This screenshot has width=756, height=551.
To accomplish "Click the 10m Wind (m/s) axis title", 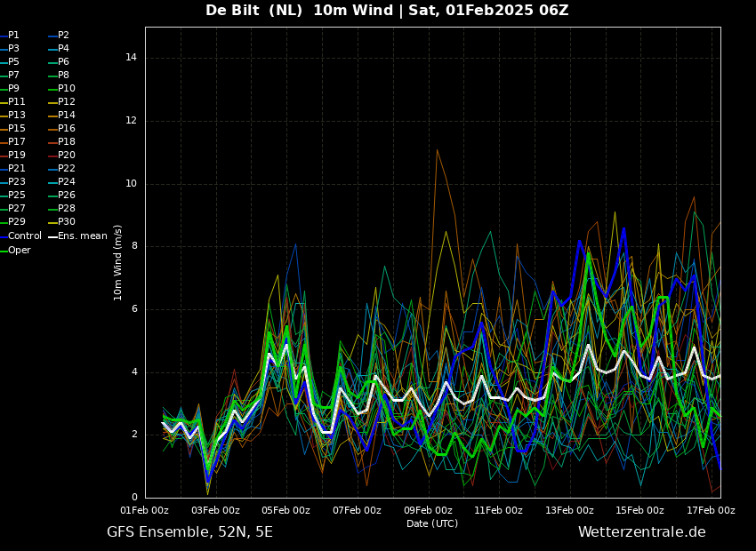I will (117, 262).
